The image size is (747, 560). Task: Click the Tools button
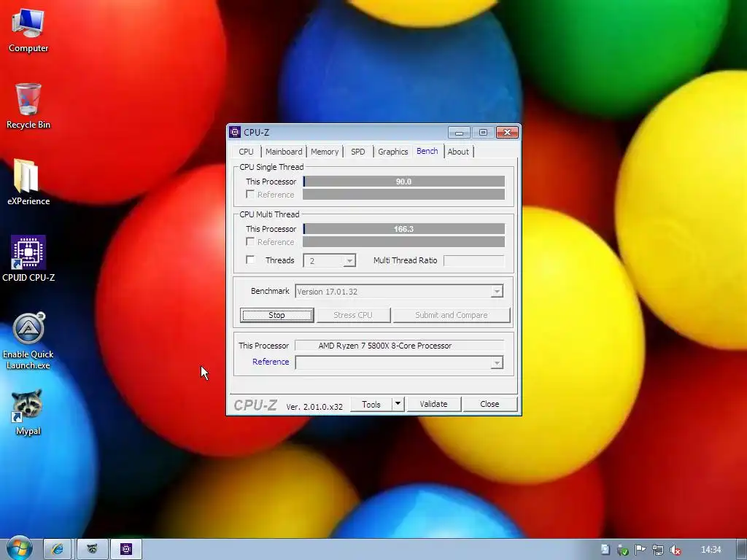point(371,404)
